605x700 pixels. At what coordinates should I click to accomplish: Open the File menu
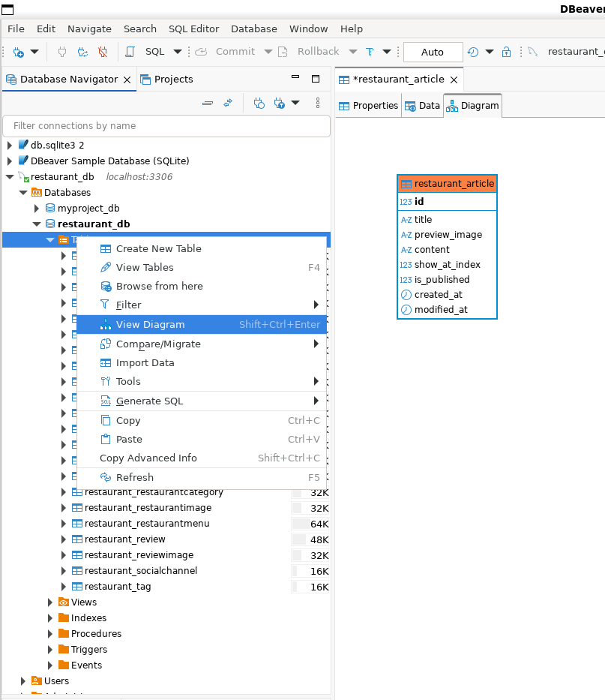tap(16, 29)
